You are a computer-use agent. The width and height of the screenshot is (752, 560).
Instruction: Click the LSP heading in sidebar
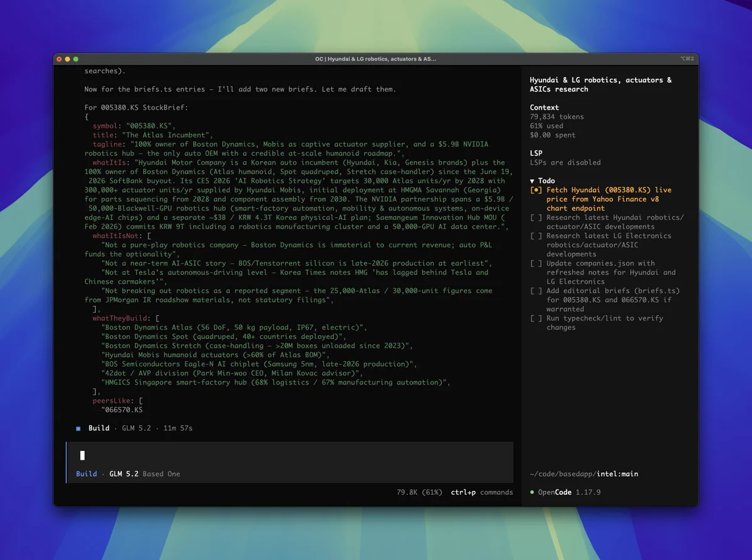(x=536, y=153)
